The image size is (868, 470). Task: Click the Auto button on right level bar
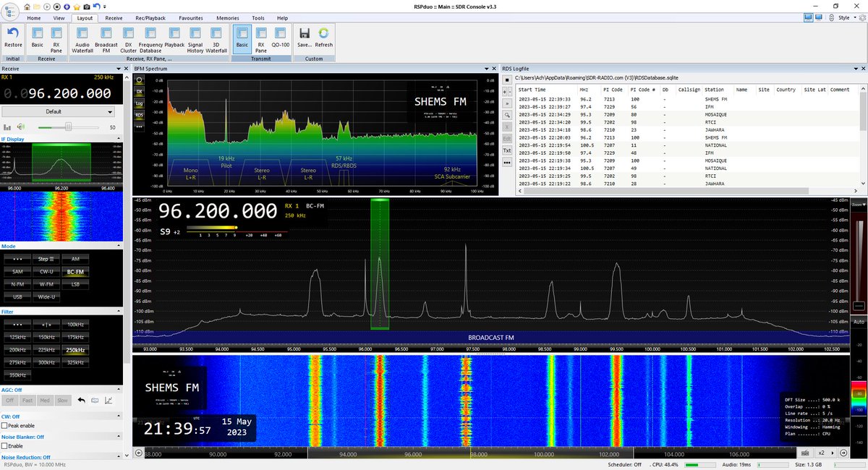pyautogui.click(x=859, y=321)
